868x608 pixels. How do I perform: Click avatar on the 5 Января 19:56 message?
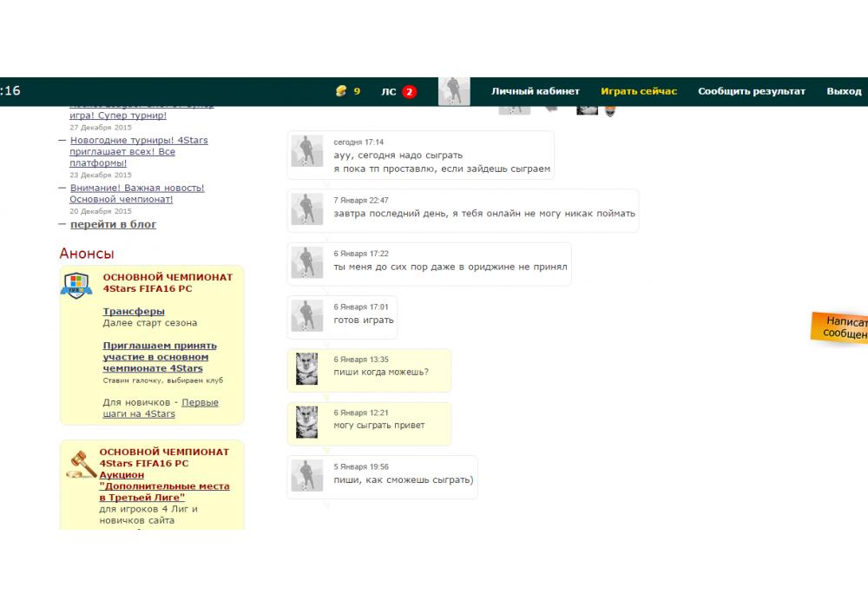click(306, 475)
